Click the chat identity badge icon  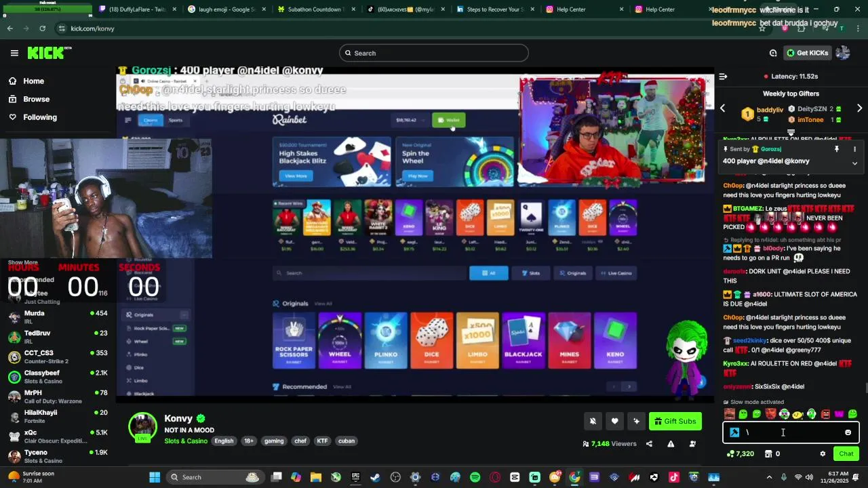(734, 432)
